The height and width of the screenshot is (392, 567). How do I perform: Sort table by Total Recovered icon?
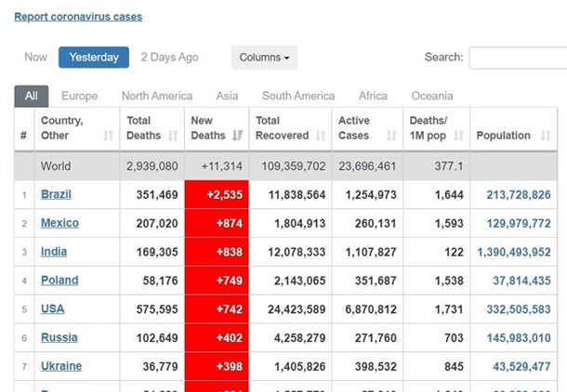[x=320, y=136]
